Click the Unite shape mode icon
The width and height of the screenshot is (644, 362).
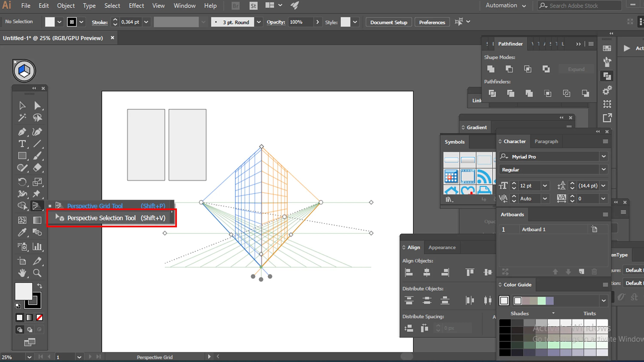(491, 69)
